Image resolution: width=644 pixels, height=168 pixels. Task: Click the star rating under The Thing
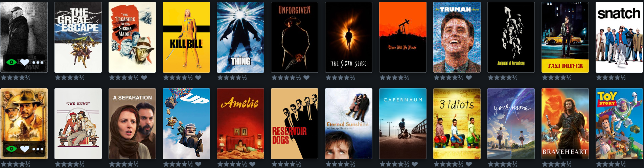[x=232, y=77]
